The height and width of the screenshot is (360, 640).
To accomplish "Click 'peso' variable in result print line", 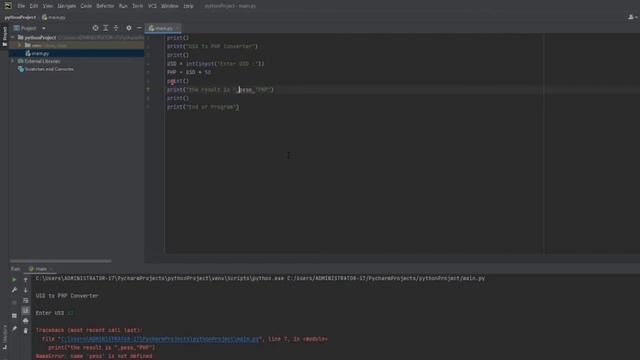I will click(246, 90).
